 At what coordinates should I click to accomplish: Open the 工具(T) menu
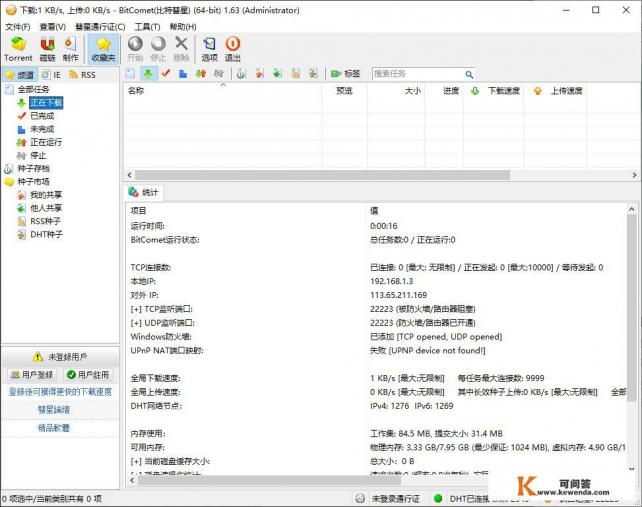click(x=147, y=27)
